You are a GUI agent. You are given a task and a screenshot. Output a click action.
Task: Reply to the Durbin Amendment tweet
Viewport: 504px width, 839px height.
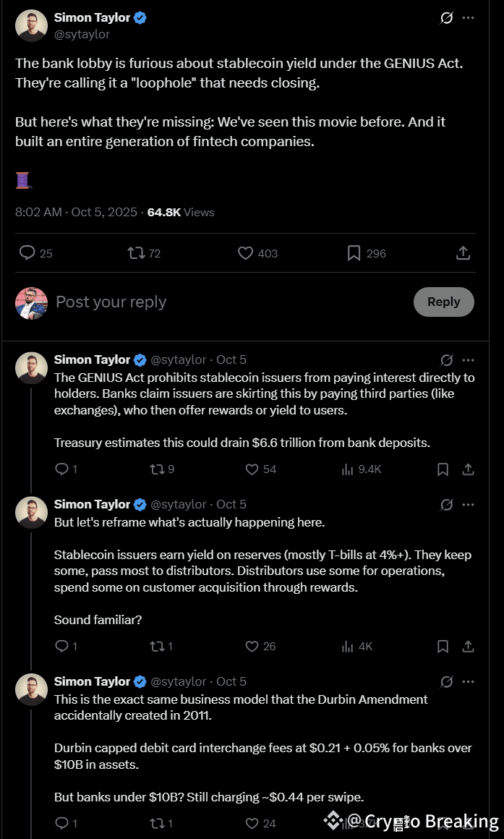[x=62, y=823]
